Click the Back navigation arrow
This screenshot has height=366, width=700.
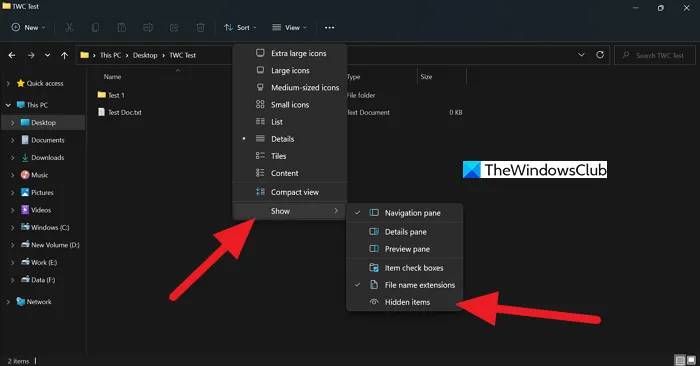[x=12, y=55]
